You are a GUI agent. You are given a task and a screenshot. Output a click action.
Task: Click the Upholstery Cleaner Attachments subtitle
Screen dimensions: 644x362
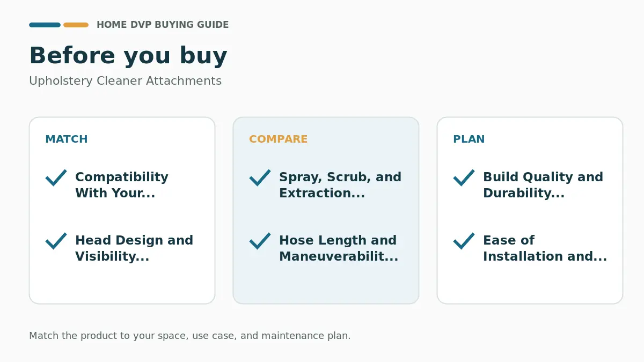point(125,81)
